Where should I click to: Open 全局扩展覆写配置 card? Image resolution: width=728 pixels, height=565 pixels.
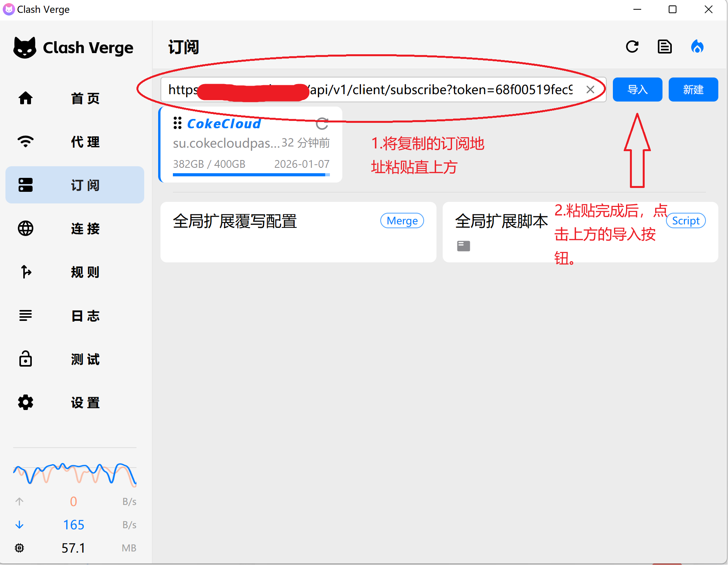(x=298, y=232)
